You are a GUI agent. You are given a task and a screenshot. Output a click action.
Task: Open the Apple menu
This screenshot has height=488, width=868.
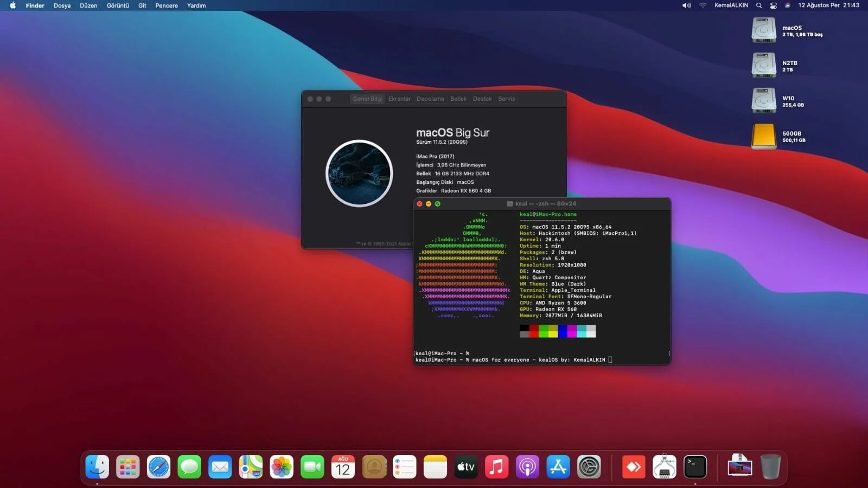click(x=12, y=5)
